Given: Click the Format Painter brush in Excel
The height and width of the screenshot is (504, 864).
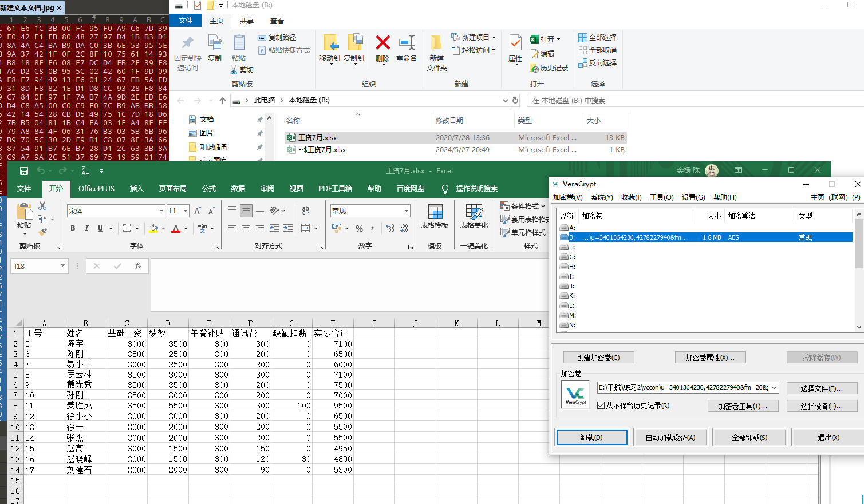Looking at the screenshot, I should click(x=42, y=232).
